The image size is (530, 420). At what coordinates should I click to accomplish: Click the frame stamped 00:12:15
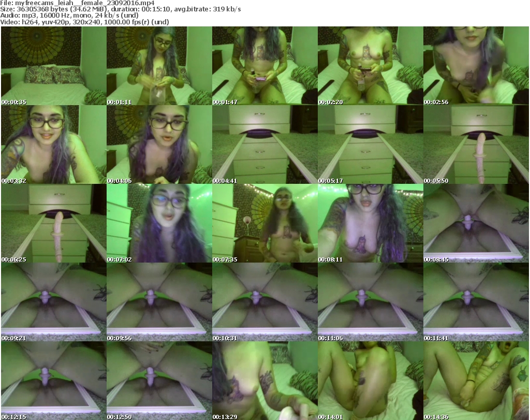click(54, 381)
